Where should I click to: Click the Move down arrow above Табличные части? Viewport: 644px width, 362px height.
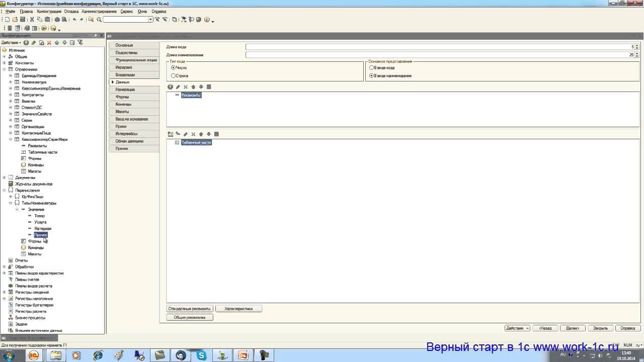[209, 134]
